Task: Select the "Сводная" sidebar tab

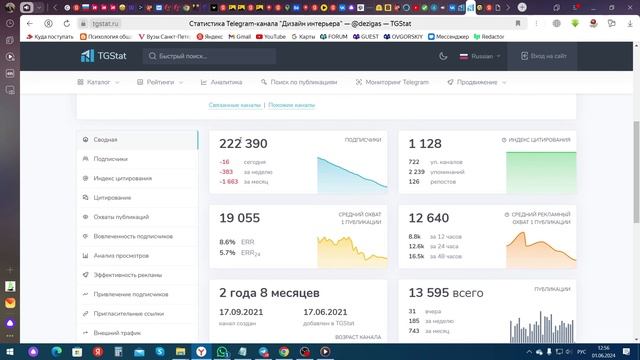Action: tap(138, 140)
